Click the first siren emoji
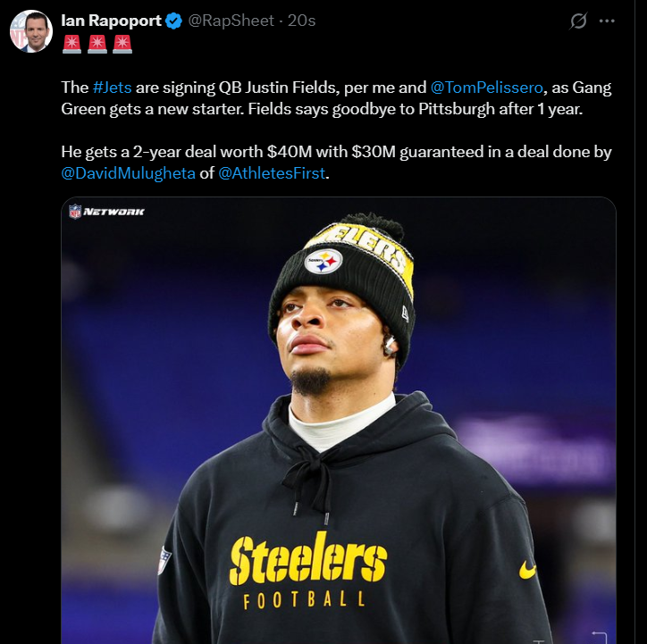The image size is (647, 644). tap(71, 44)
